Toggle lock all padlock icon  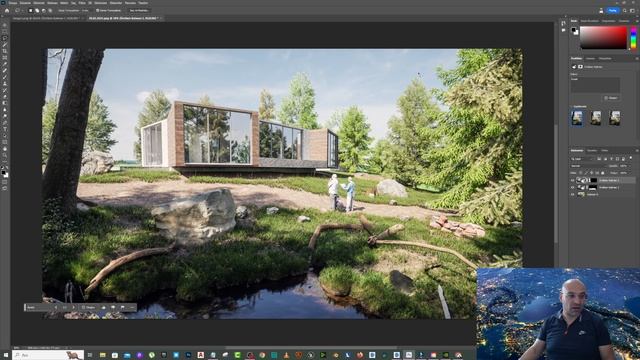(x=602, y=173)
